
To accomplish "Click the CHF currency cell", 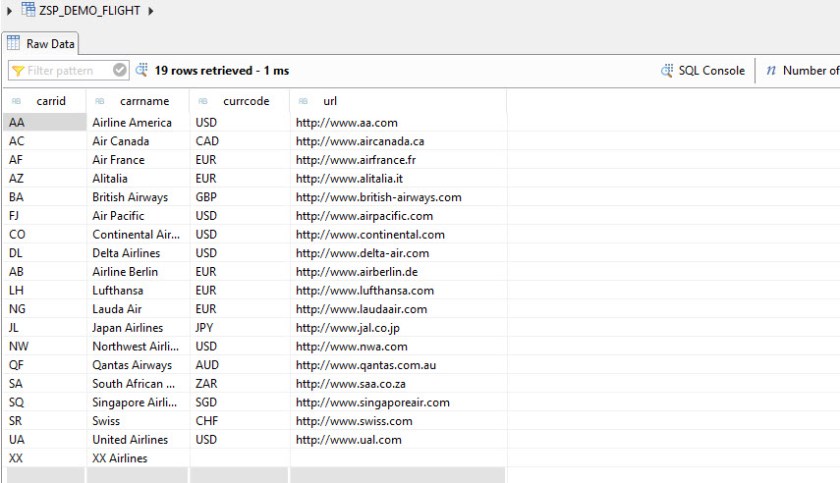I will point(239,421).
